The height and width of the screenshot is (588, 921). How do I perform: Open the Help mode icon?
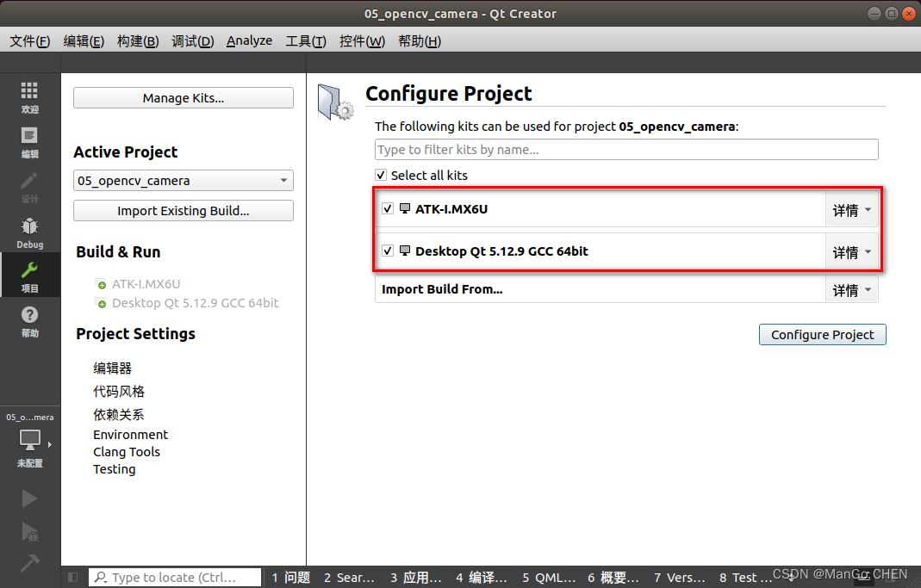[x=29, y=315]
